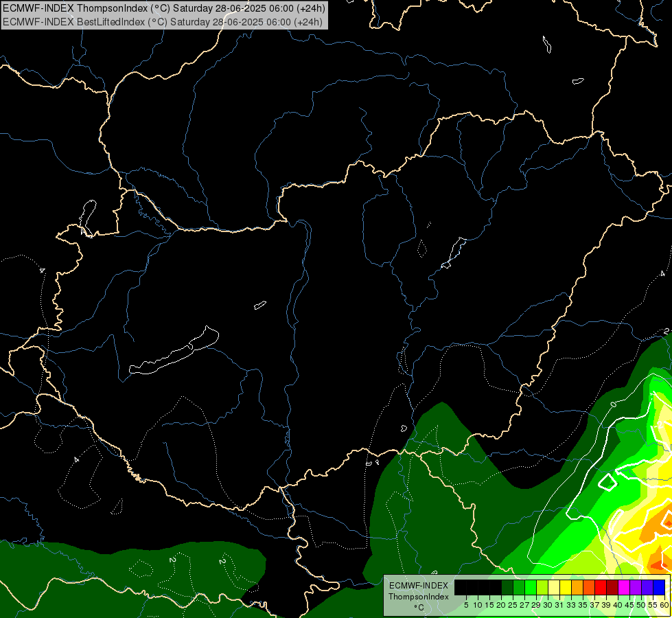
Task: Click the ThompsonIndex title line at top
Action: coord(164,8)
